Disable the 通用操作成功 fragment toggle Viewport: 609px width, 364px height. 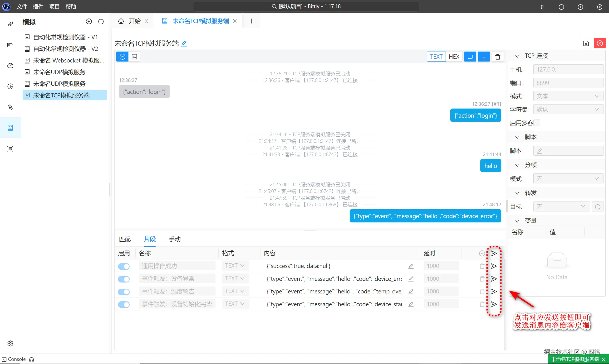pyautogui.click(x=124, y=266)
